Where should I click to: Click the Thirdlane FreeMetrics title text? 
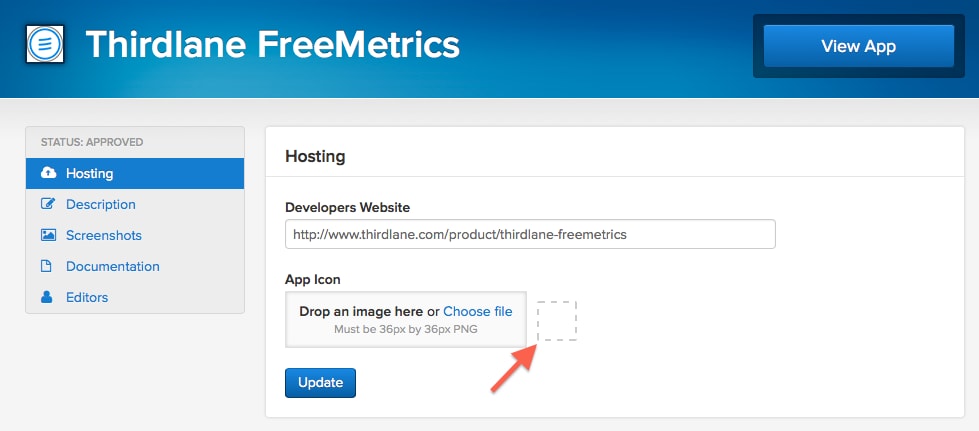coord(273,45)
